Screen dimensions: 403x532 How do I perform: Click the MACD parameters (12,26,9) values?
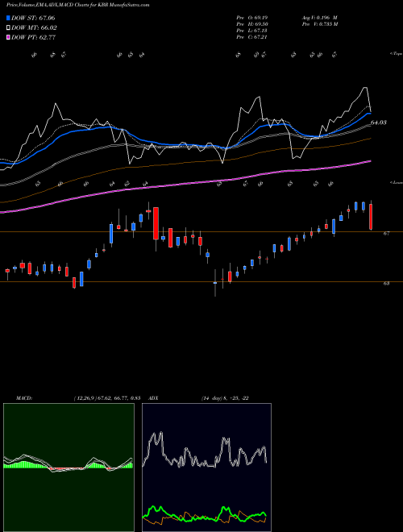tap(107, 398)
